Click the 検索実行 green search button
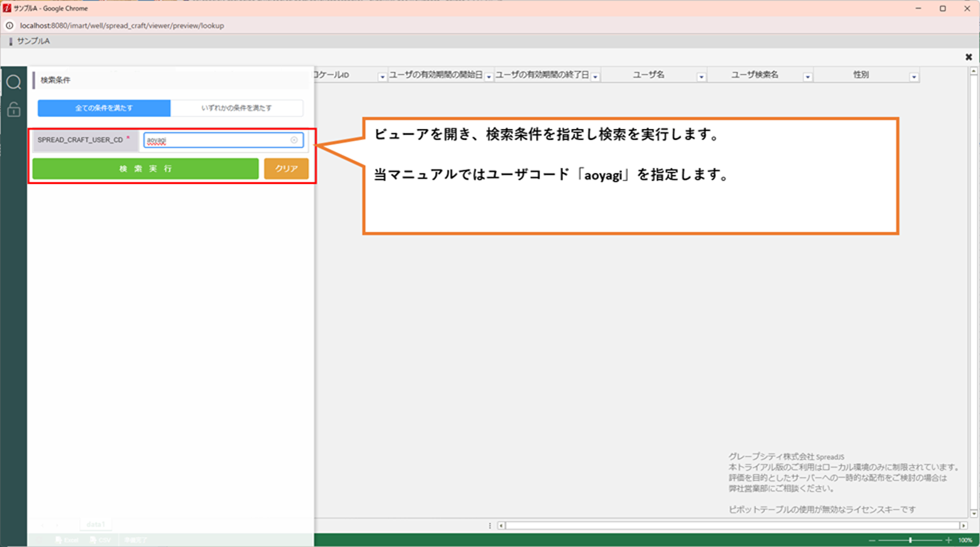 pyautogui.click(x=145, y=169)
